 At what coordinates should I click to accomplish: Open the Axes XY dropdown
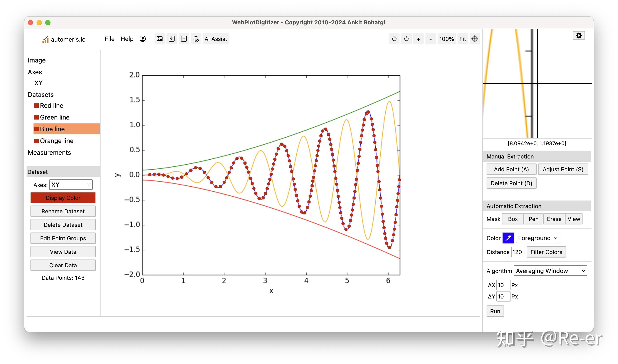(71, 185)
